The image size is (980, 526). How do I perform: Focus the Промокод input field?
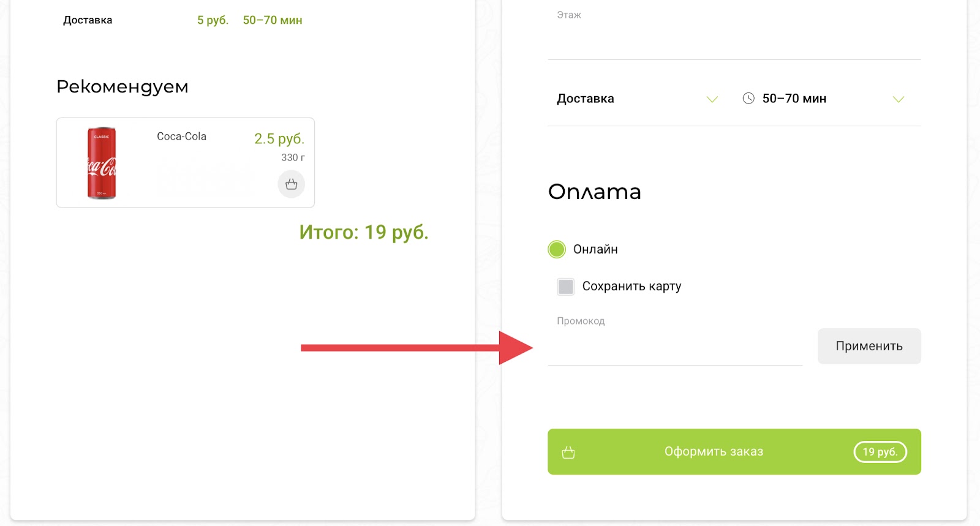(x=675, y=348)
